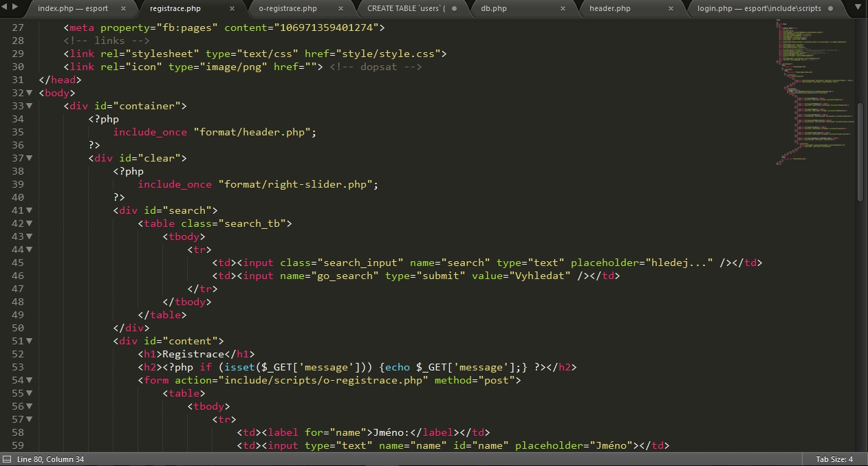
Task: Click the vertical scrollbar thumb
Action: click(x=860, y=152)
